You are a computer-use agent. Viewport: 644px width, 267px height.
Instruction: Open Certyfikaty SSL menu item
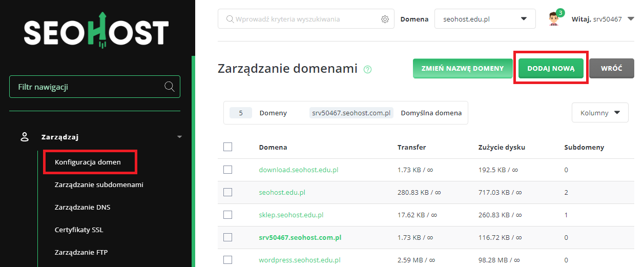79,230
